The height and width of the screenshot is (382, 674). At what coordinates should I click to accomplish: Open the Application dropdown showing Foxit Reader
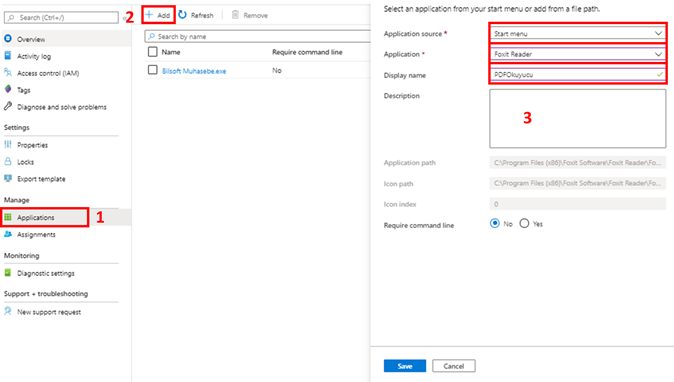[578, 54]
